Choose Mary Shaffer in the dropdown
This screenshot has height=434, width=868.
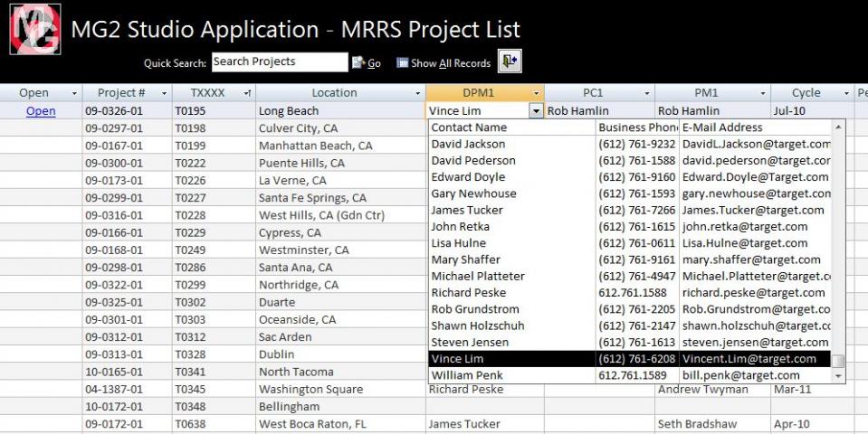630,259
